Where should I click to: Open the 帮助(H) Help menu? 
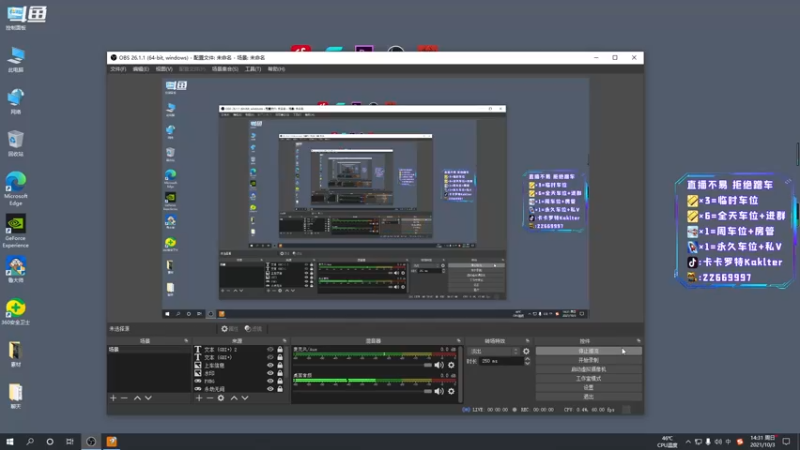tap(276, 69)
